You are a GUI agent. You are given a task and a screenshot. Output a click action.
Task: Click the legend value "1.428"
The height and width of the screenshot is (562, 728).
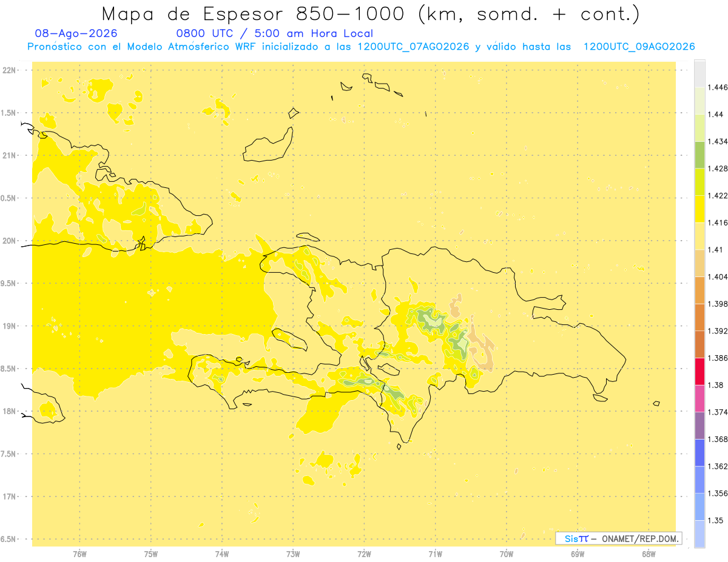click(x=718, y=169)
